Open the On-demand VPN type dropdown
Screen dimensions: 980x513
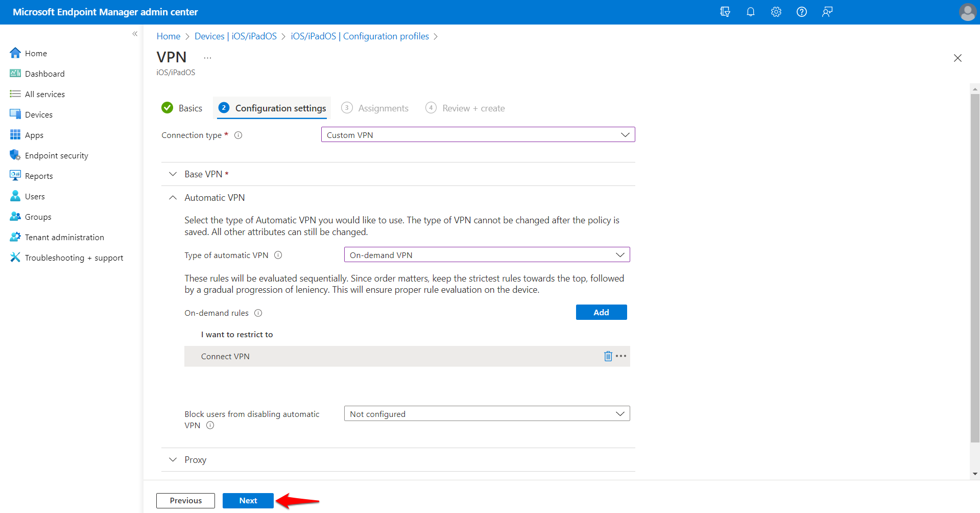point(487,254)
